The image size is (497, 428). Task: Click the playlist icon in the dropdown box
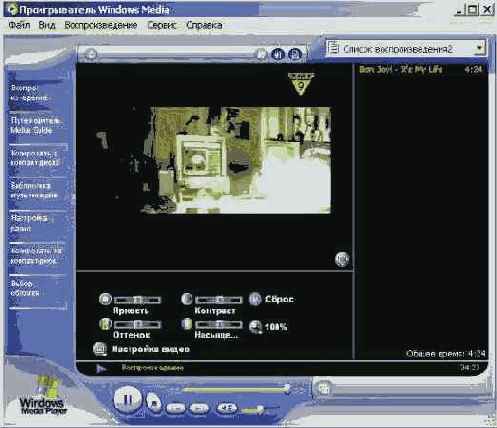pyautogui.click(x=333, y=49)
